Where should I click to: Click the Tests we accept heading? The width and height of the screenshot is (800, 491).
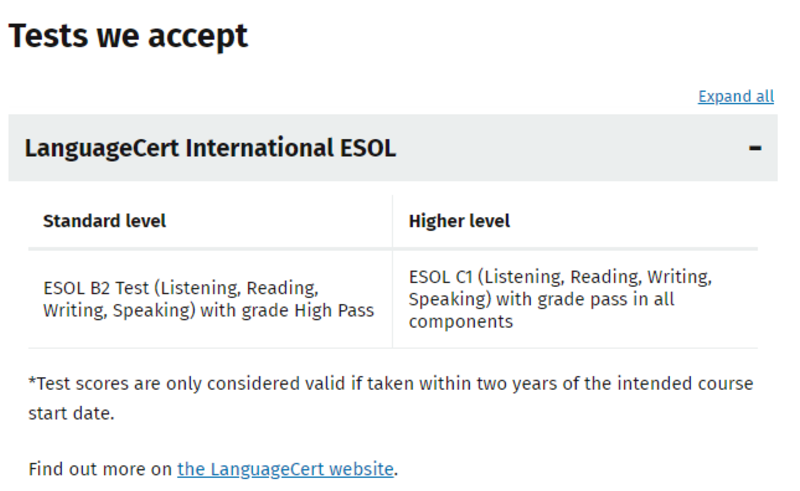pyautogui.click(x=128, y=36)
